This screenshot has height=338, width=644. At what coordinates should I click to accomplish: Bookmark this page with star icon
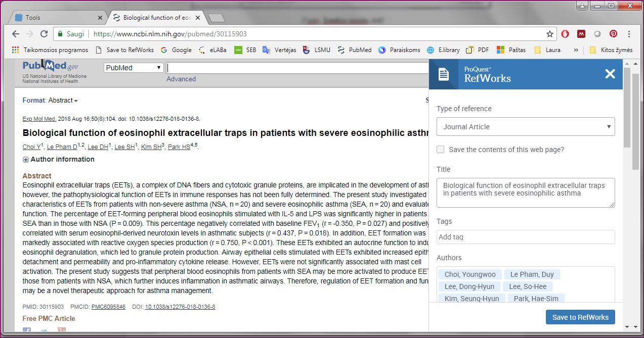tap(549, 34)
